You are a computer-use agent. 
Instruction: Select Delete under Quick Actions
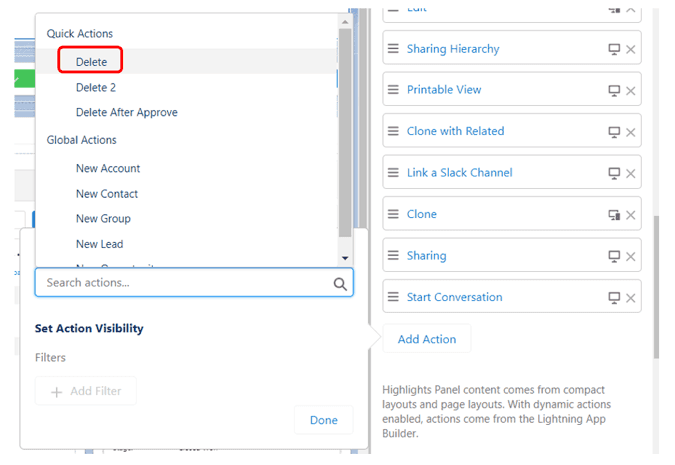point(91,62)
